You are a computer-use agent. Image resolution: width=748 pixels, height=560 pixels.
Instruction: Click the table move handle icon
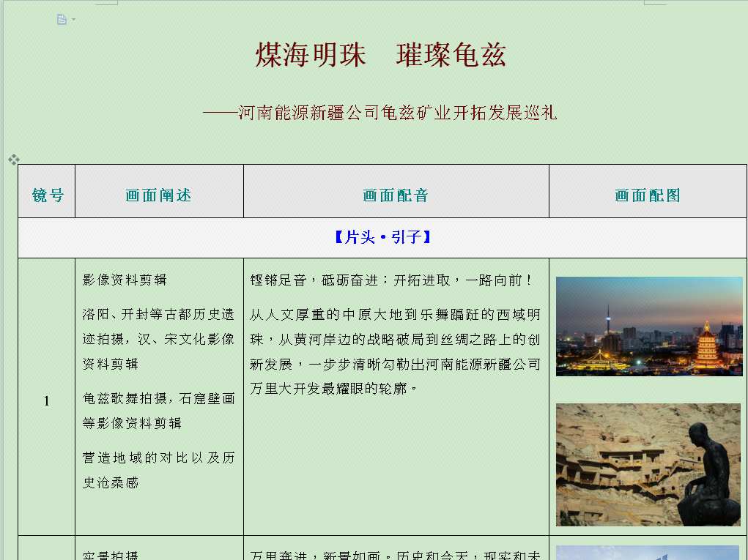point(14,160)
